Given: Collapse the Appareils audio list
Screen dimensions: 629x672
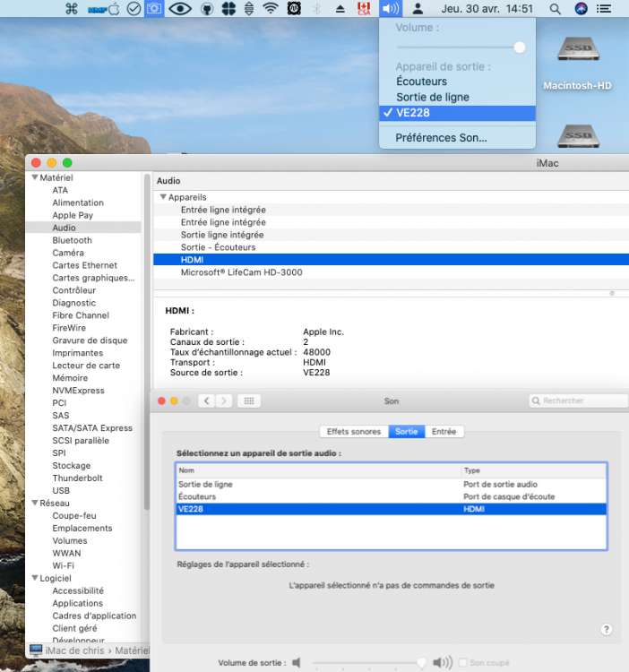Looking at the screenshot, I should click(x=163, y=197).
